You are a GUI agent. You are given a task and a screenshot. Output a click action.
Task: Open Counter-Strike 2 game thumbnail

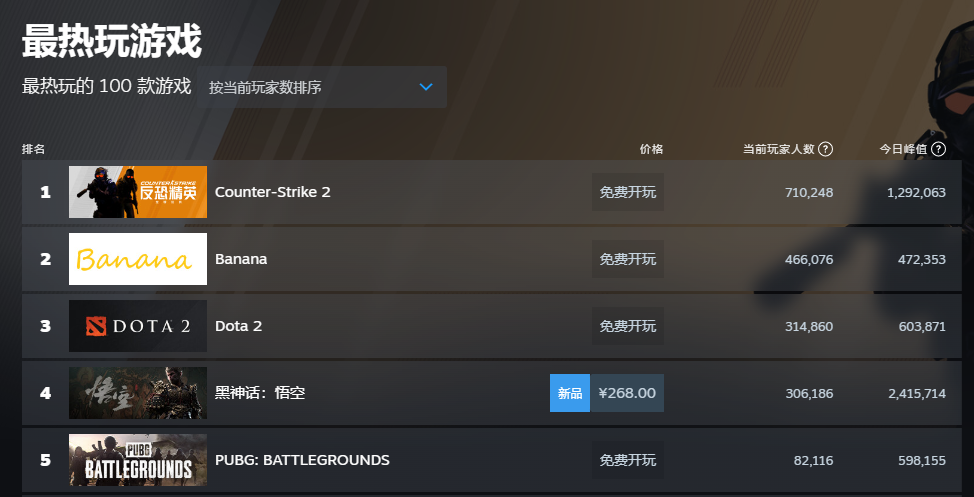(138, 192)
